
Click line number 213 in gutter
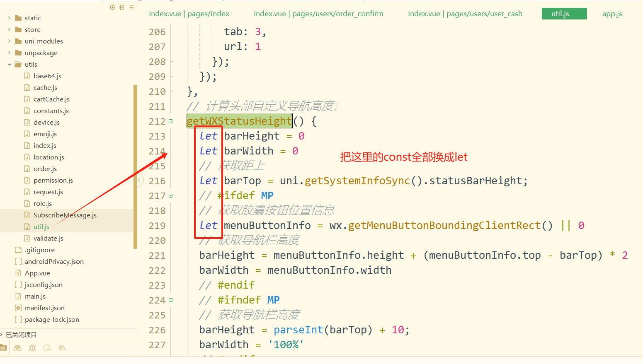click(x=157, y=136)
